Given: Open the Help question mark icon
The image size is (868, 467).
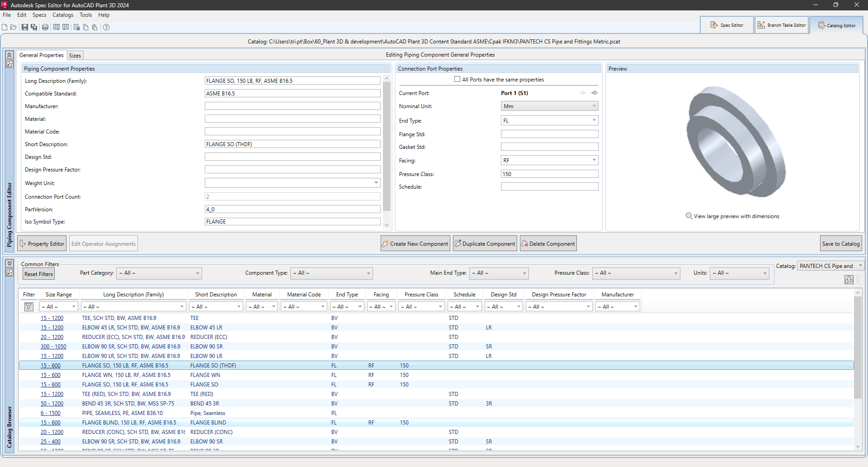Looking at the screenshot, I should click(x=106, y=27).
